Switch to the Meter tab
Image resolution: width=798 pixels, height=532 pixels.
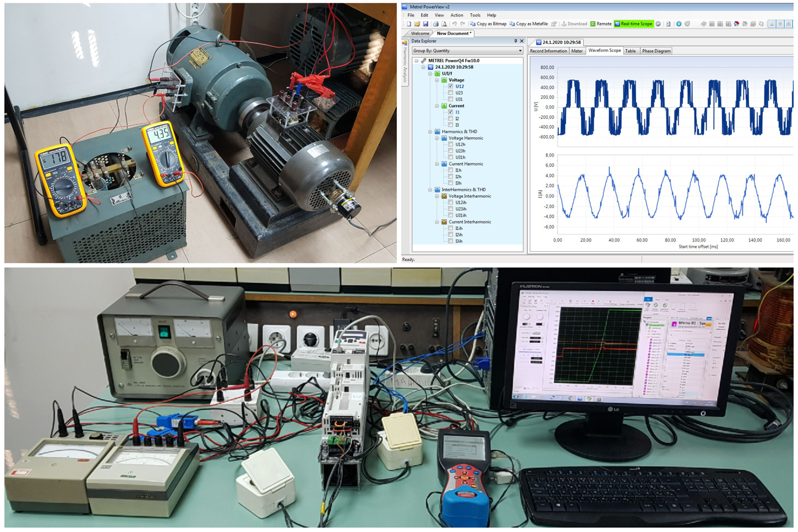coord(577,51)
